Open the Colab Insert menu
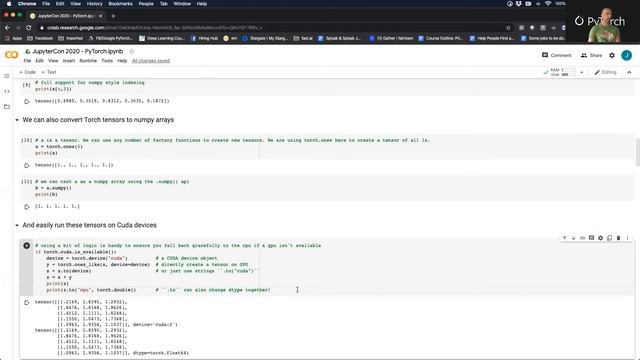The image size is (640, 360). point(69,61)
